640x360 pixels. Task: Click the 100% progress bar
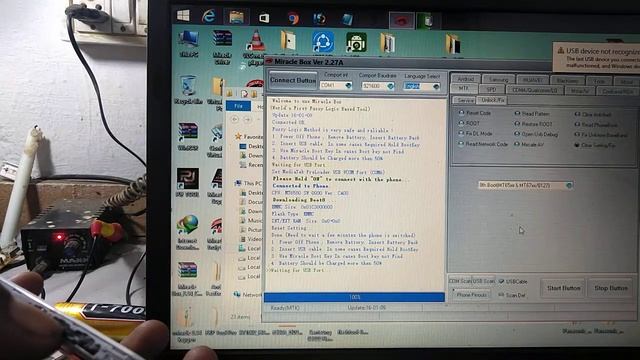[354, 297]
